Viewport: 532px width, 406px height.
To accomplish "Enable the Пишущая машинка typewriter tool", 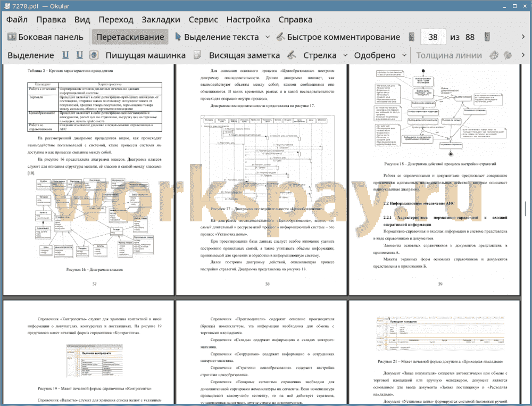I will 146,55.
